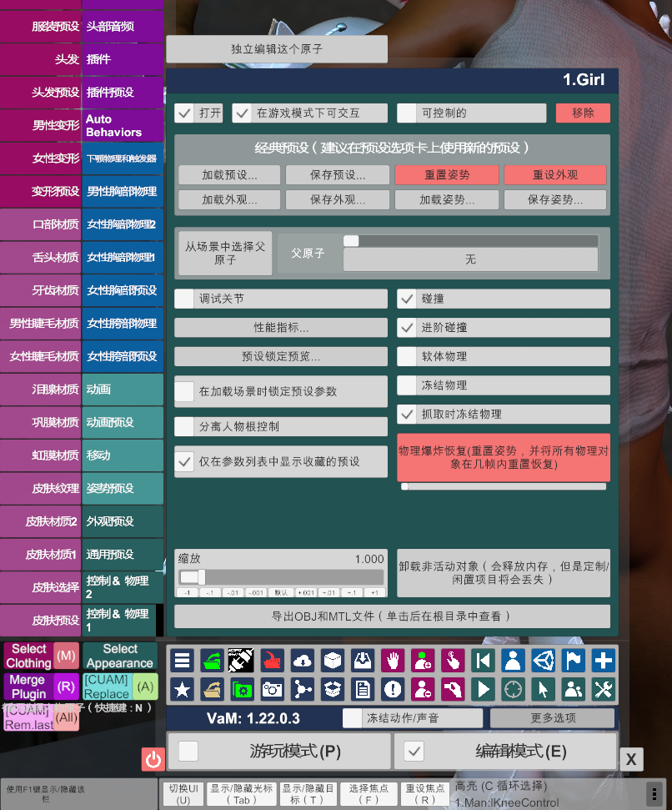Select the hand grab tool icon
Image resolution: width=672 pixels, height=810 pixels.
[x=393, y=660]
